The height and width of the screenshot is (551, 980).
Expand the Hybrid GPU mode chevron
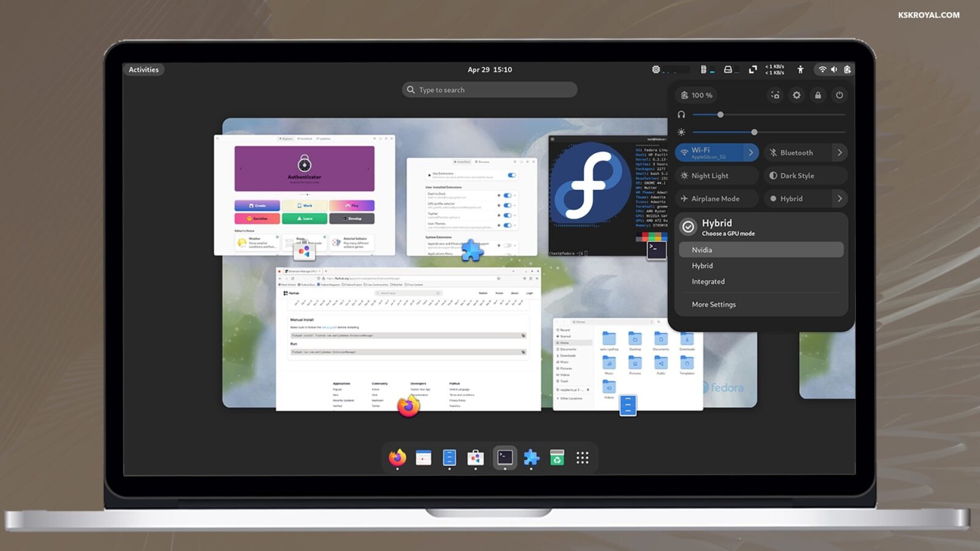tap(841, 198)
